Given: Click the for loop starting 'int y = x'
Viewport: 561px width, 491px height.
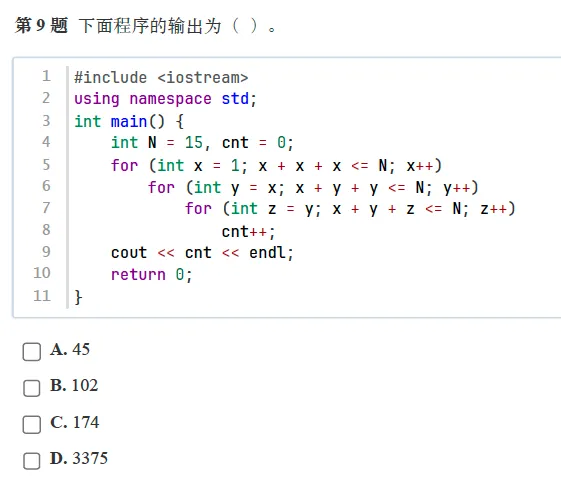Looking at the screenshot, I should (x=313, y=188).
